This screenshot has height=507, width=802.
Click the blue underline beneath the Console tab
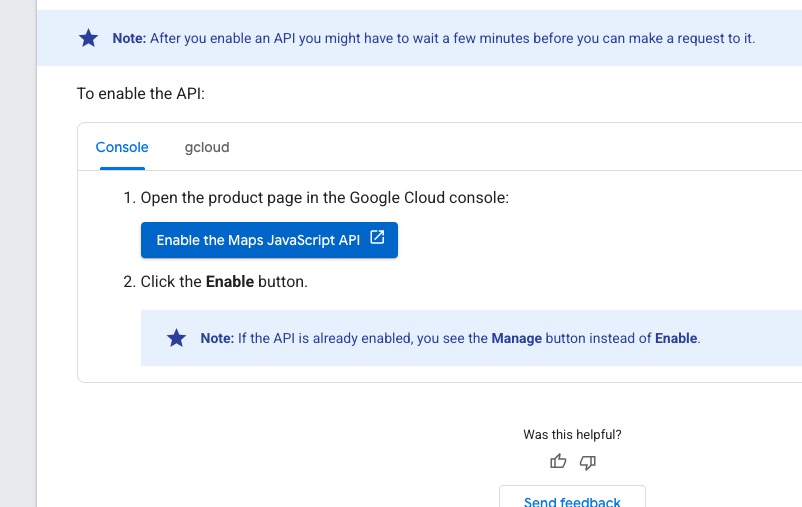click(x=122, y=168)
